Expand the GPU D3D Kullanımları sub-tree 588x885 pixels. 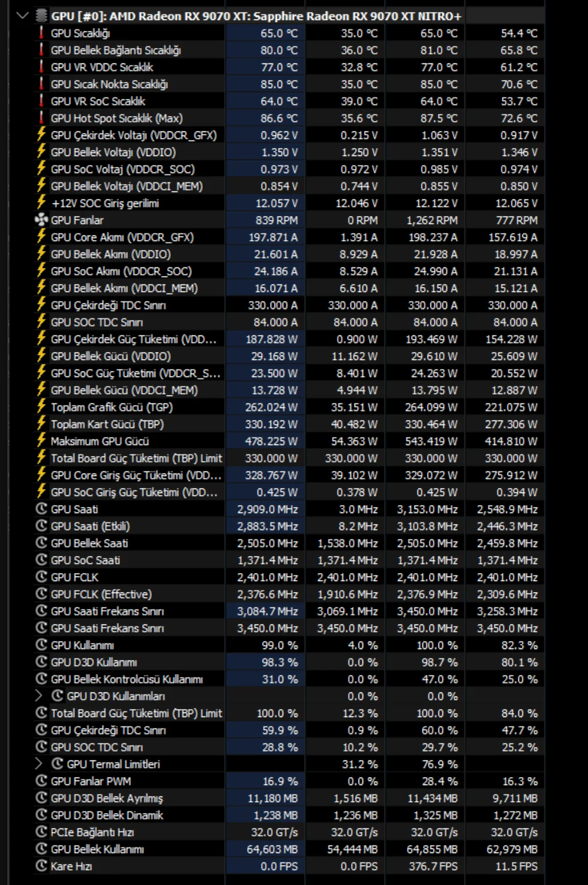tap(39, 696)
